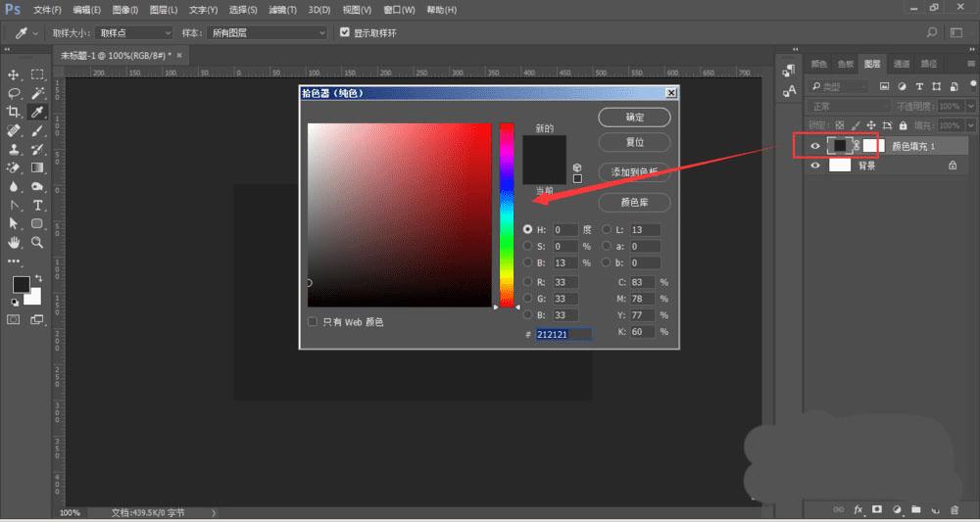Screen dimensions: 980x522
Task: Pick the Hand tool
Action: (x=15, y=242)
